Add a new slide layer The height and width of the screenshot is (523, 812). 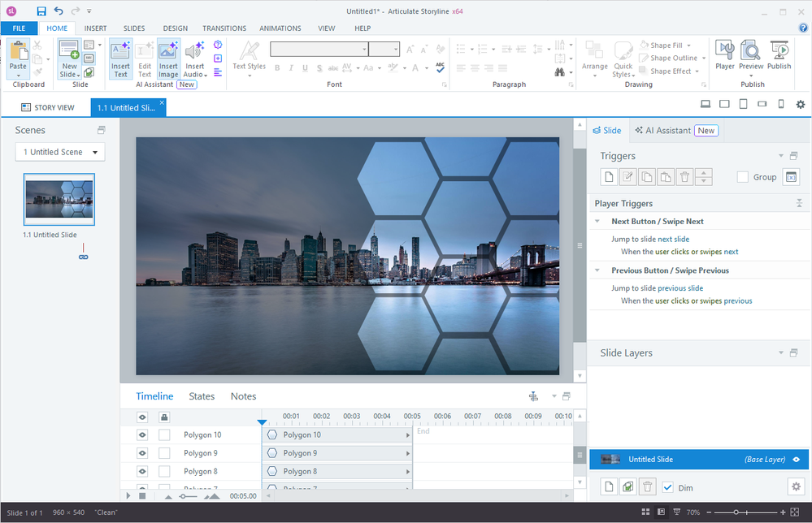pyautogui.click(x=609, y=486)
